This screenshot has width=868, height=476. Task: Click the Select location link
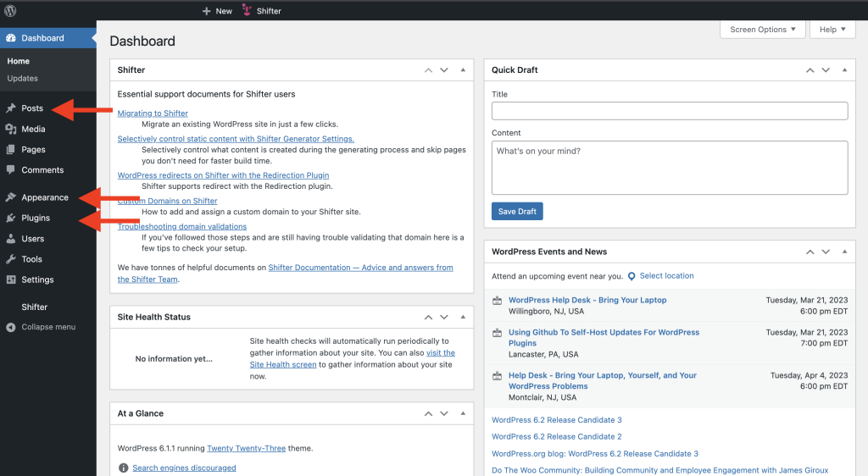point(666,276)
